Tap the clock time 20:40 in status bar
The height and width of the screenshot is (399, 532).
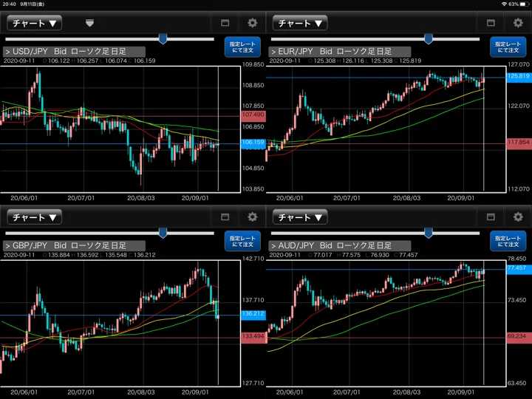9,4
